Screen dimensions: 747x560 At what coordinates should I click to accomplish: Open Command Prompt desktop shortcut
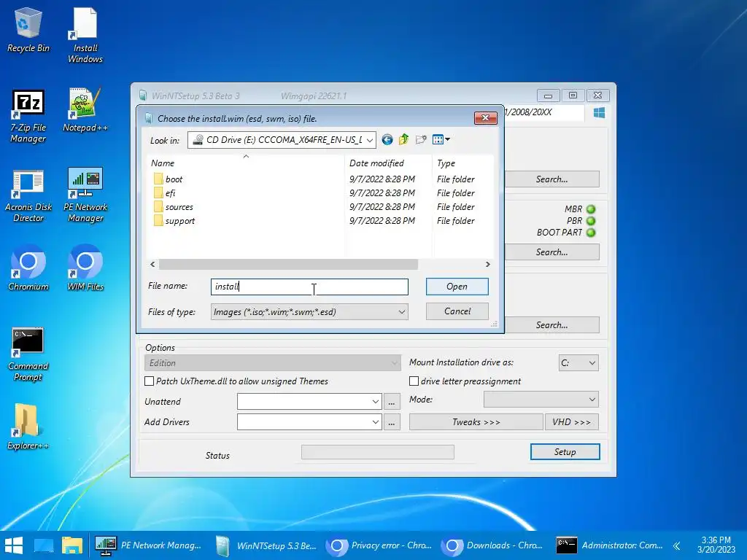click(x=28, y=354)
